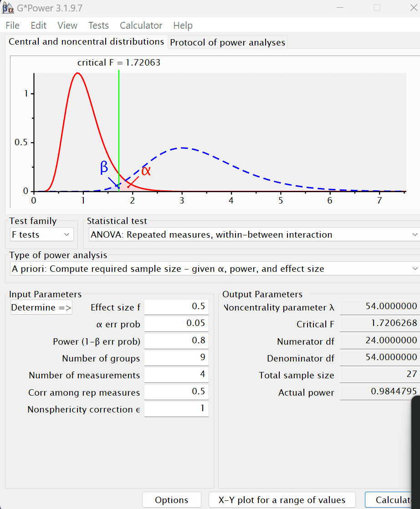Click the Number of measurements field
Image resolution: width=420 pixels, height=509 pixels.
(x=176, y=375)
